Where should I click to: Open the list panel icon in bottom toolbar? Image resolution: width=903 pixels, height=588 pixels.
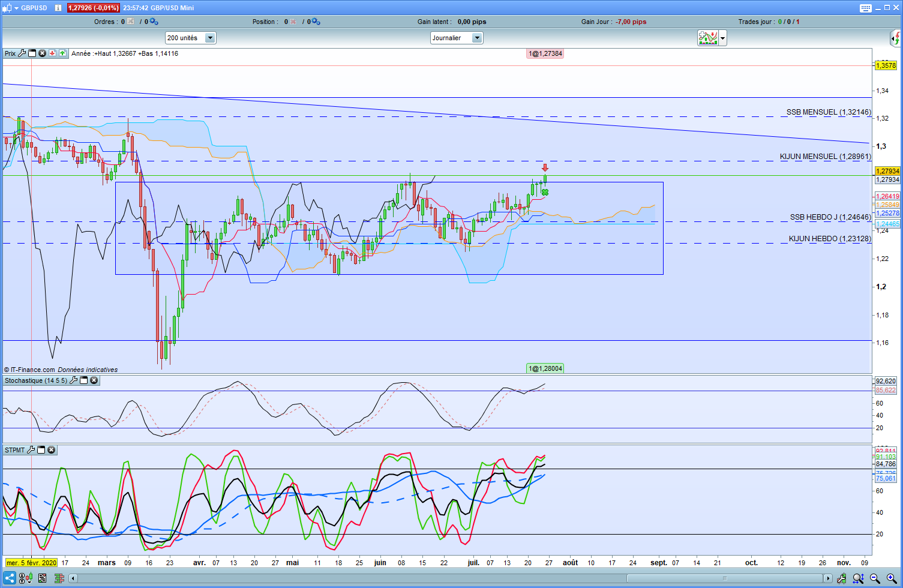point(43,578)
